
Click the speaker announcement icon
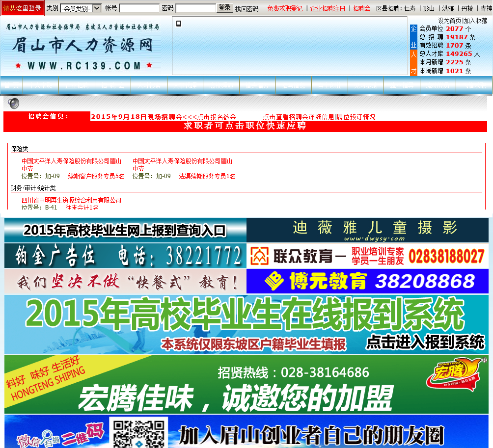(x=14, y=104)
